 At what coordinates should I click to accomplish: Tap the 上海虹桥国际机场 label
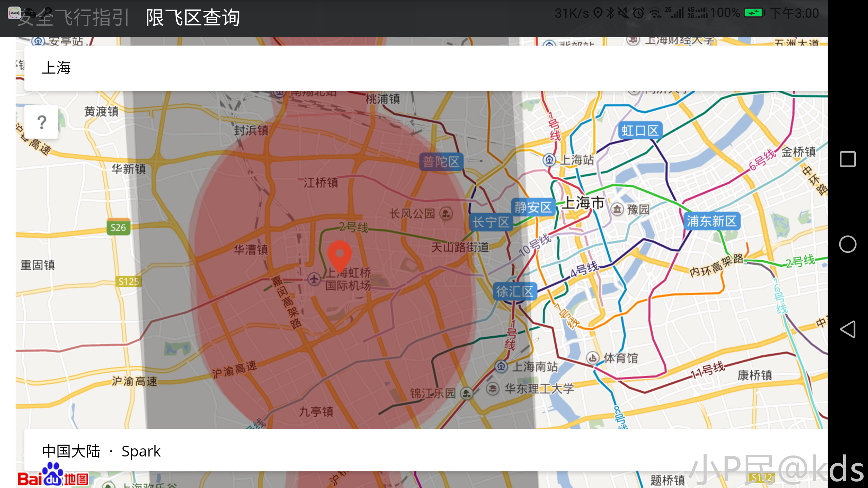[x=348, y=279]
